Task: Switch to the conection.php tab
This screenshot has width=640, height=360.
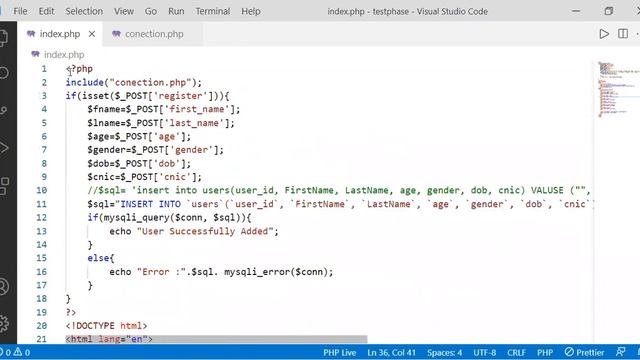Action: 154,34
